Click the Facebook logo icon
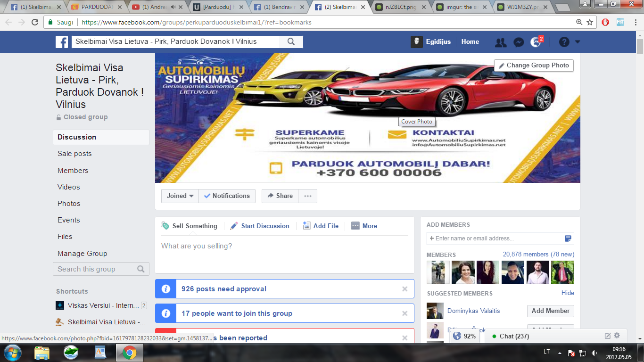 62,42
